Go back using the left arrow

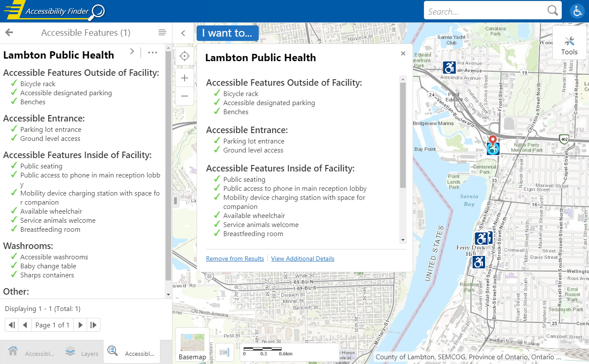tap(9, 33)
